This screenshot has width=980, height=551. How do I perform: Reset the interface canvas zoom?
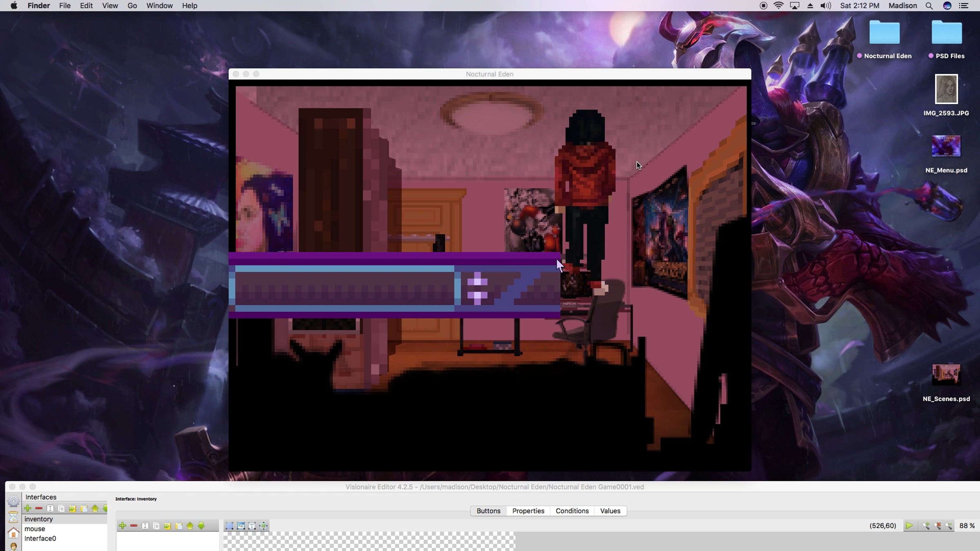point(938,526)
